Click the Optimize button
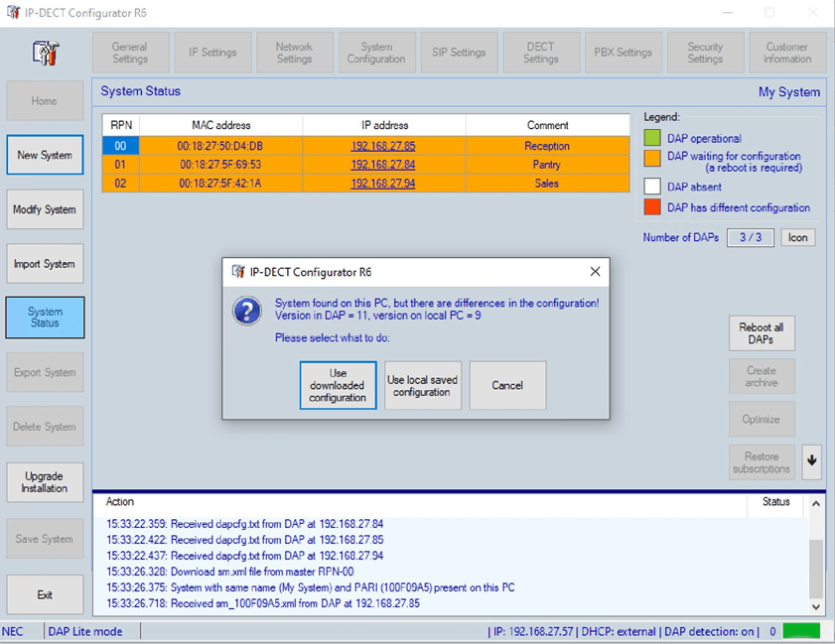 (762, 419)
